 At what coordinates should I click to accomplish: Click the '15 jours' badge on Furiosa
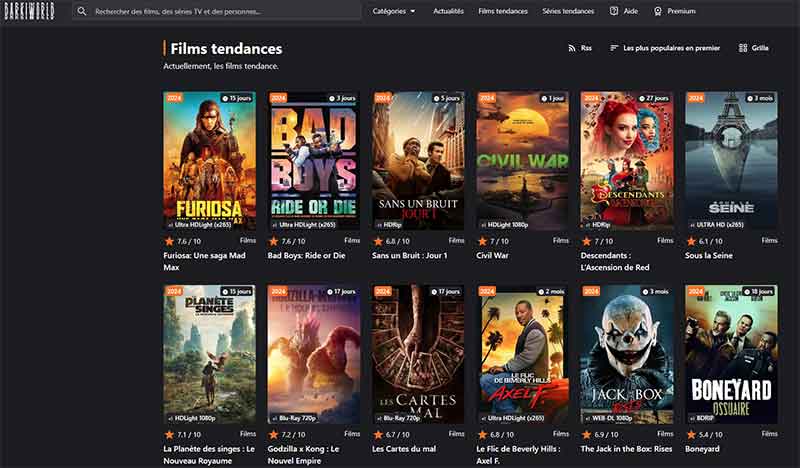[237, 98]
